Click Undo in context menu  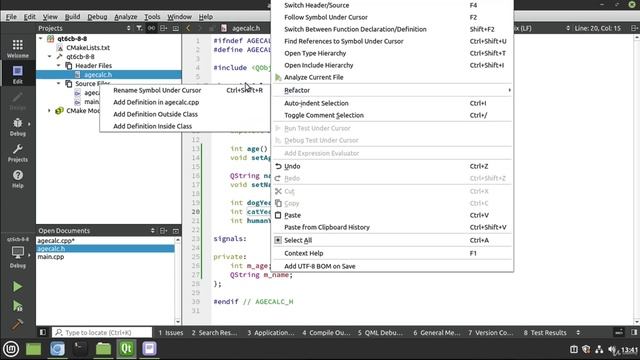[x=393, y=166]
